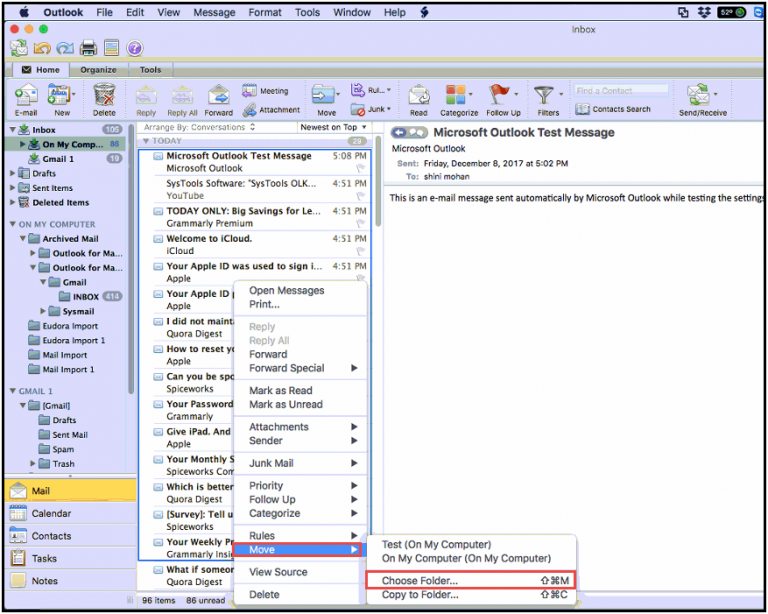Open Arrange By Conversations dropdown
768x614 pixels.
(198, 128)
